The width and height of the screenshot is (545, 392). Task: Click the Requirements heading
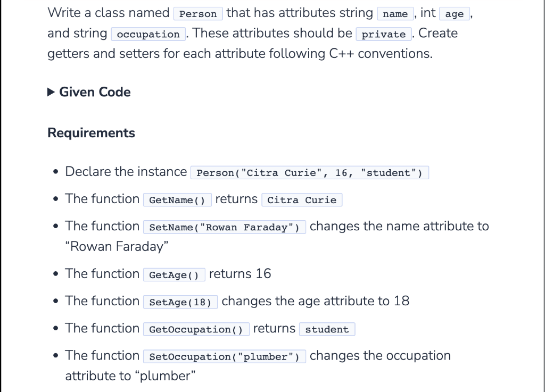90,132
